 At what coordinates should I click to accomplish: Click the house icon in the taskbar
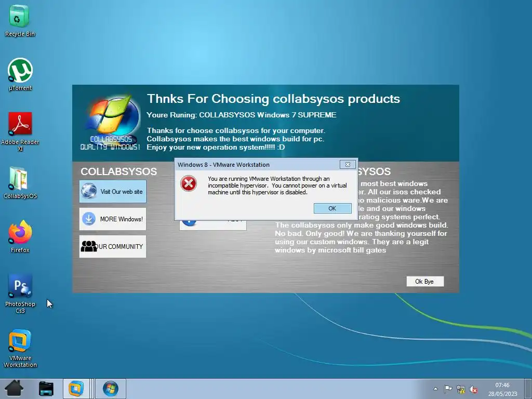tap(14, 389)
